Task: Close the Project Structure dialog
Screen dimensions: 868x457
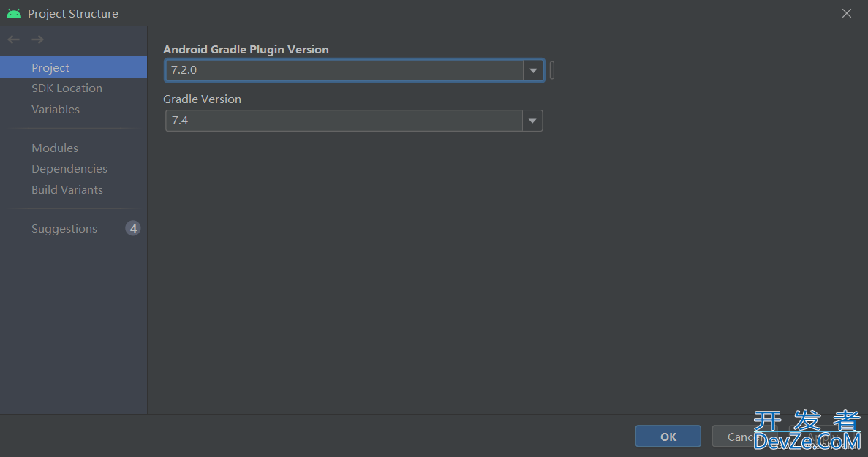Action: (846, 13)
